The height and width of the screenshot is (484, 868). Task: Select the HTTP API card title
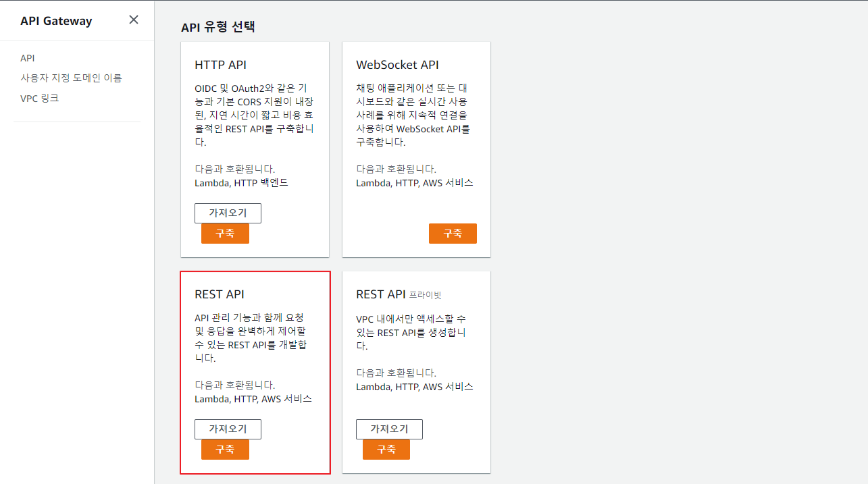(220, 65)
